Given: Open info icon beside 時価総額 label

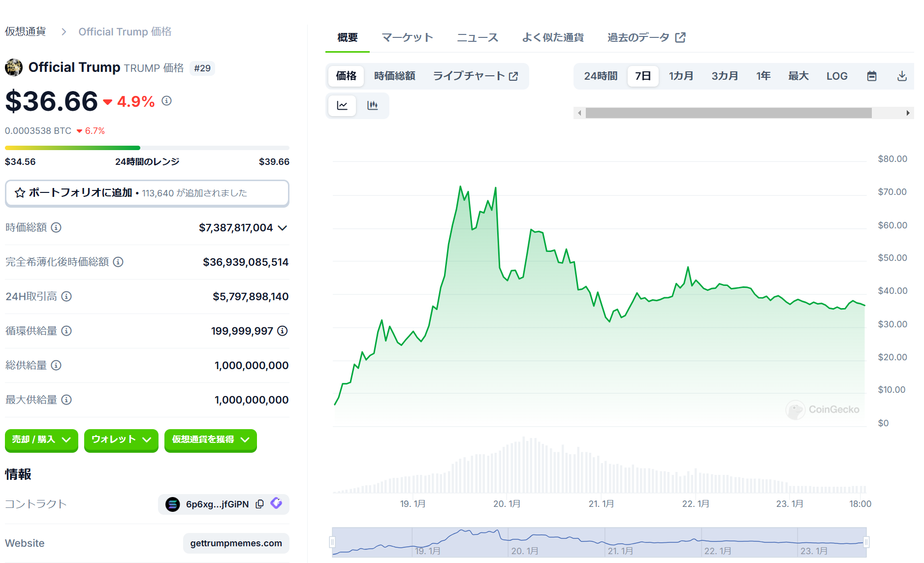Looking at the screenshot, I should [56, 227].
